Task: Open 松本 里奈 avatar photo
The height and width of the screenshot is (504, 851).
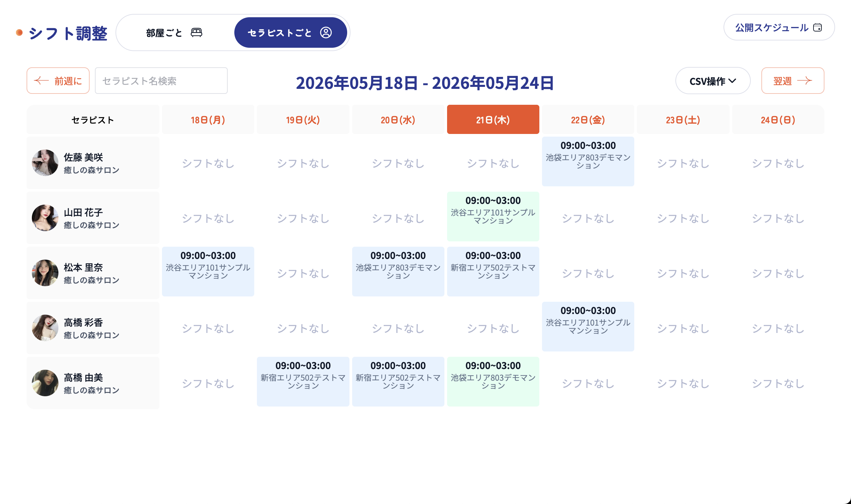Action: pyautogui.click(x=45, y=273)
